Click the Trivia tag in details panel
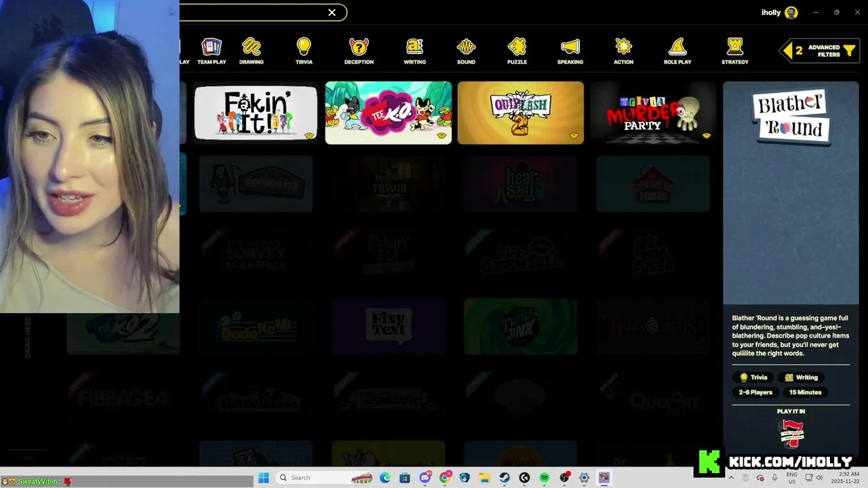Image resolution: width=868 pixels, height=488 pixels. (x=753, y=378)
